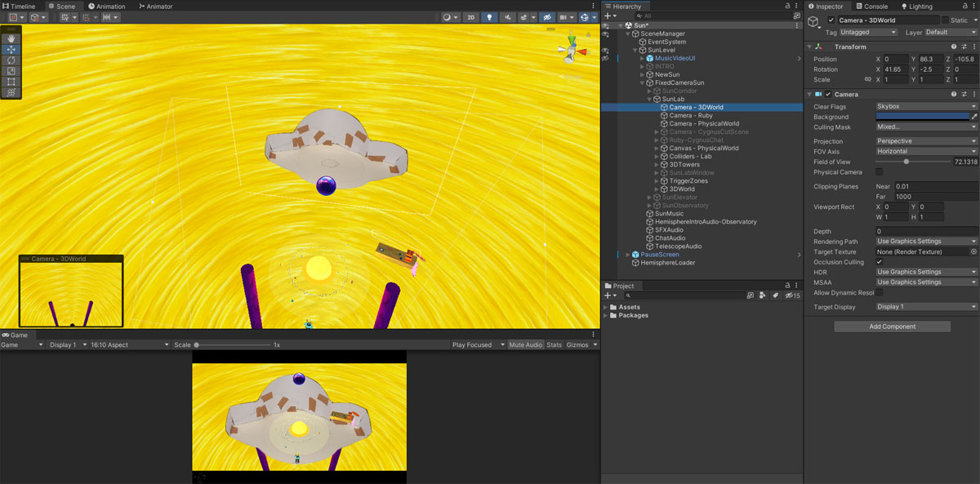Click Stats in Game view

click(x=554, y=345)
